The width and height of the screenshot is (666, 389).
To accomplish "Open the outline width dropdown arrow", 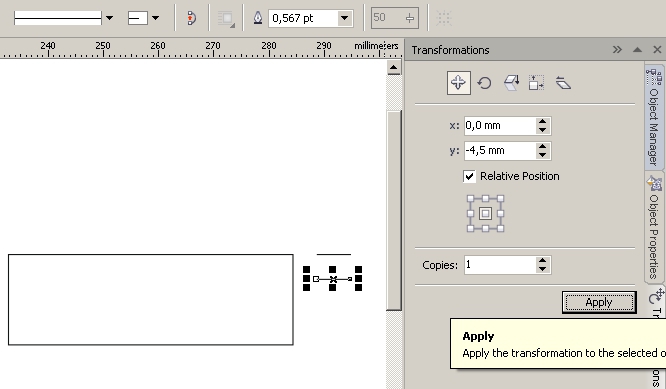I will tap(344, 18).
